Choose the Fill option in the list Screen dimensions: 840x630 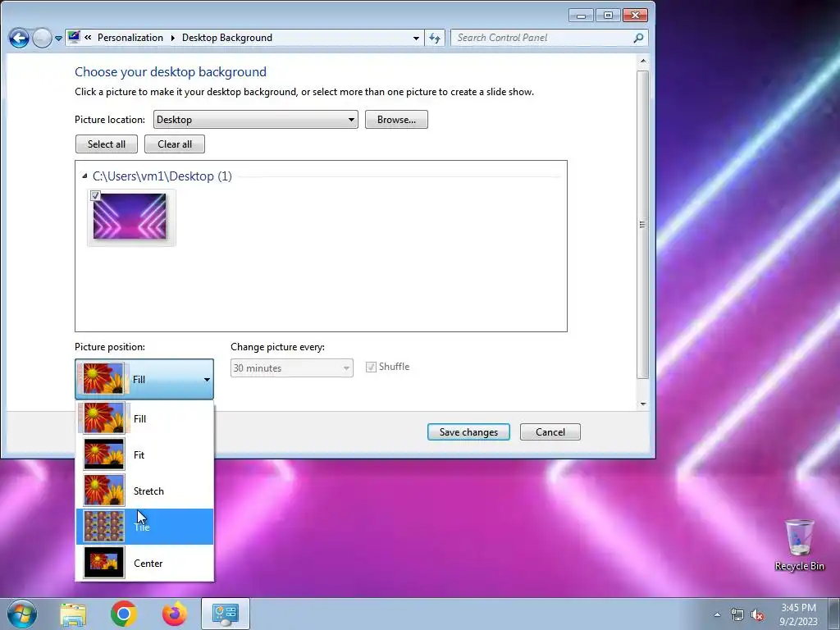tap(144, 418)
